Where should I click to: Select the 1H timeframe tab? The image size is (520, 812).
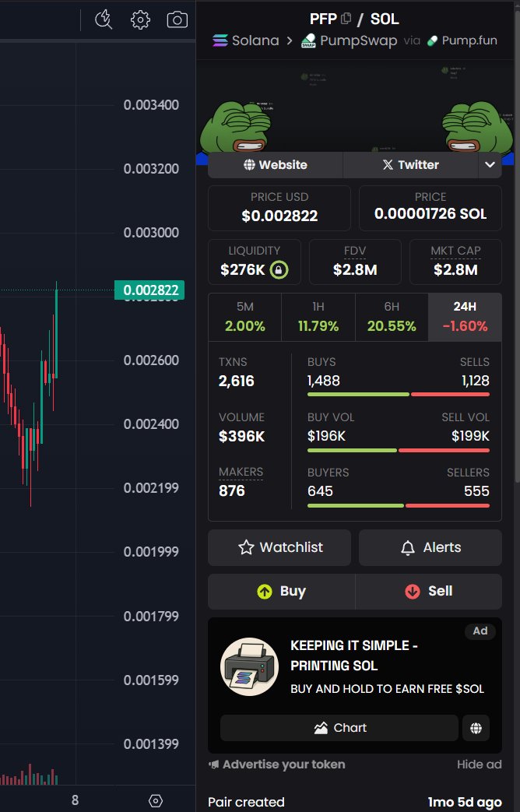318,317
